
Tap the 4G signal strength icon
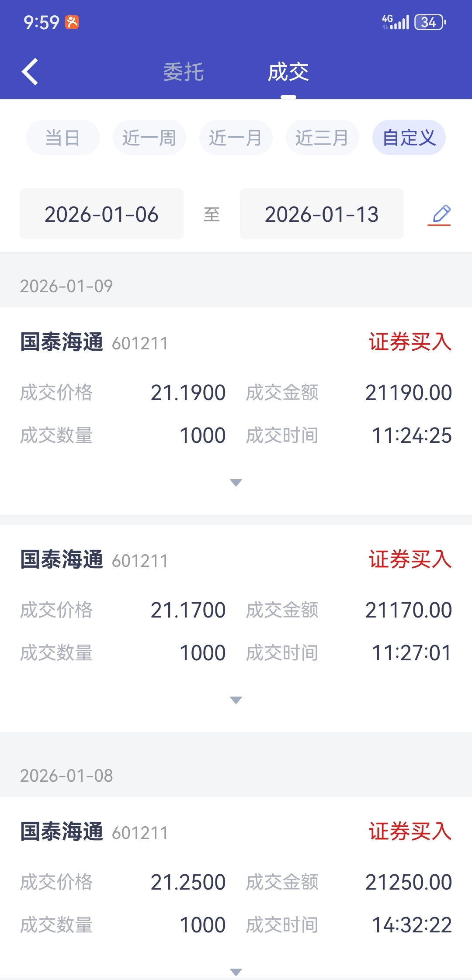(x=395, y=22)
